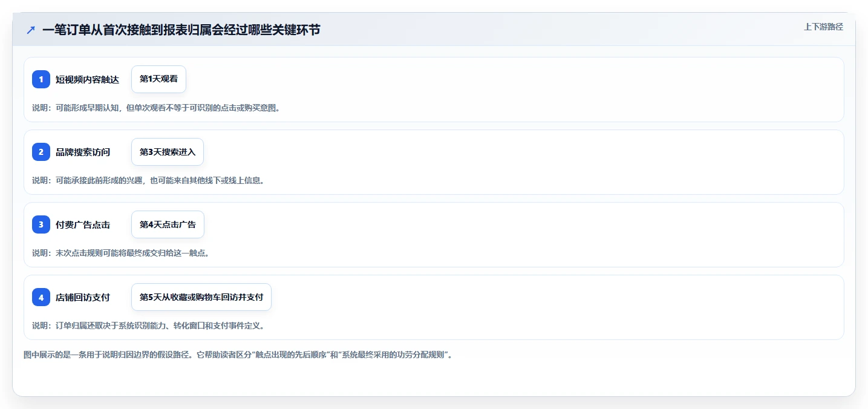The image size is (868, 409).
Task: Click the 短视频内容触达 step title
Action: click(87, 79)
